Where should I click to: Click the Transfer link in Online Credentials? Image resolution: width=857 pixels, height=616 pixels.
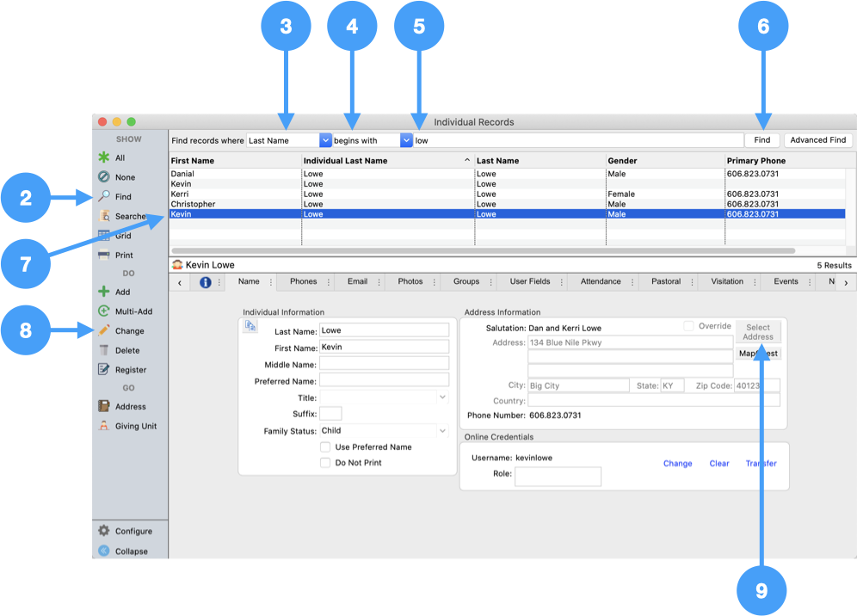coord(761,464)
